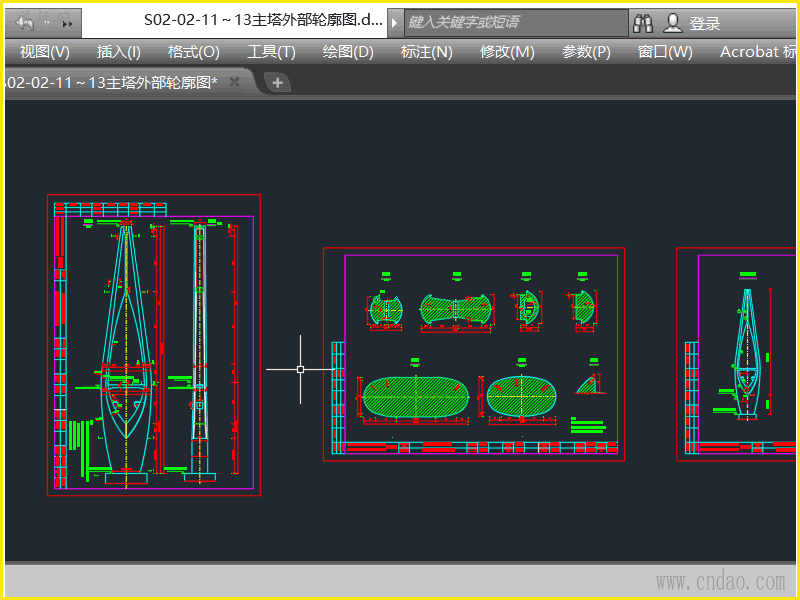Open the 绘图(D) menu
Image resolution: width=800 pixels, height=600 pixels.
pos(348,52)
